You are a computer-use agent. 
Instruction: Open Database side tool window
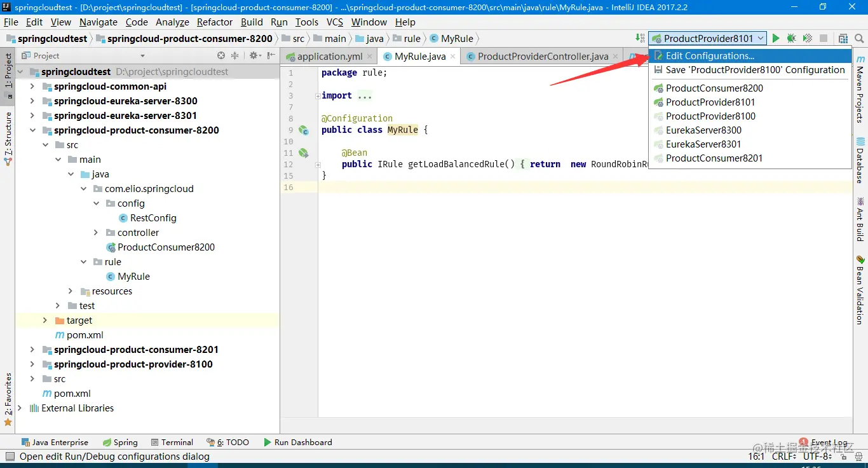[860, 160]
